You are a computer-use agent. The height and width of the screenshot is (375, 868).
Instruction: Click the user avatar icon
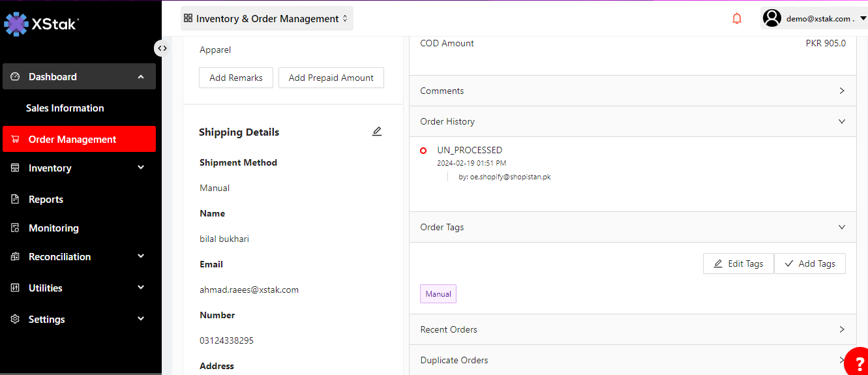click(772, 19)
